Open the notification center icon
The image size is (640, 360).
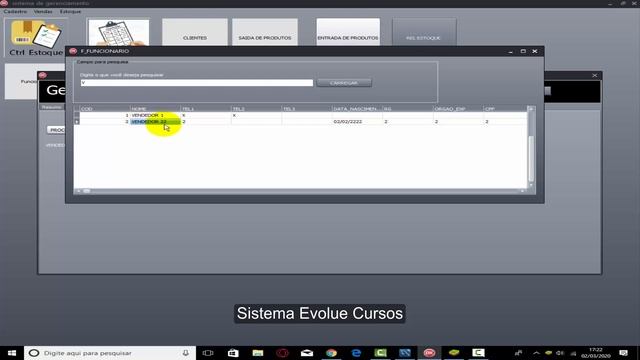(623, 353)
